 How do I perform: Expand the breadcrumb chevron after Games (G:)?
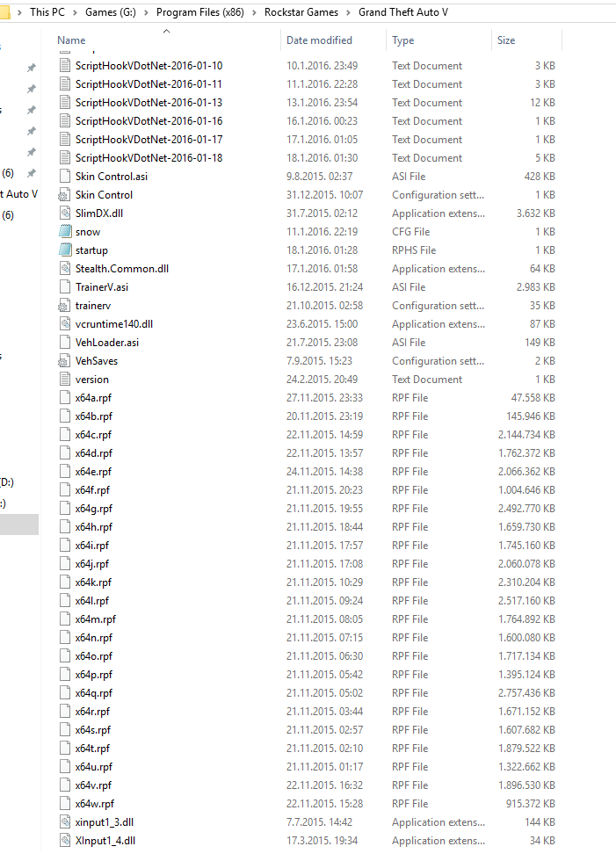coord(146,12)
